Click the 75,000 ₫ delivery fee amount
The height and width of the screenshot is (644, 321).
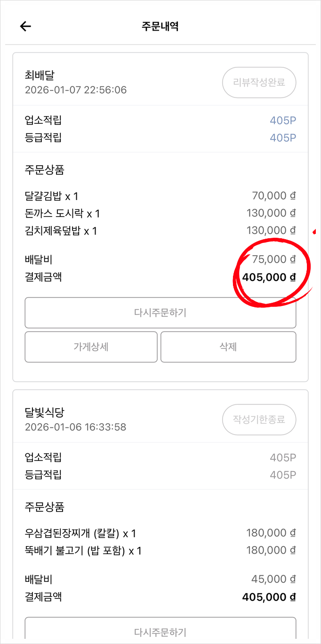click(274, 259)
